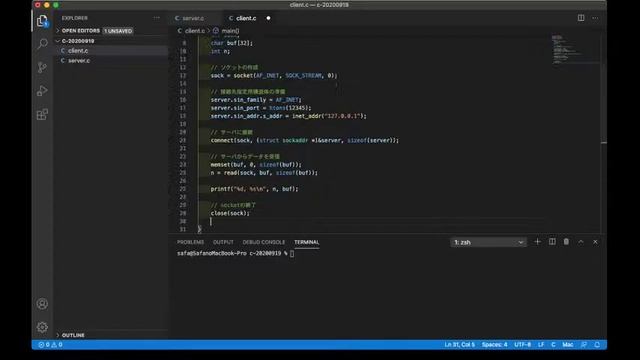Open the terminal shell selector dropdown

coord(489,242)
